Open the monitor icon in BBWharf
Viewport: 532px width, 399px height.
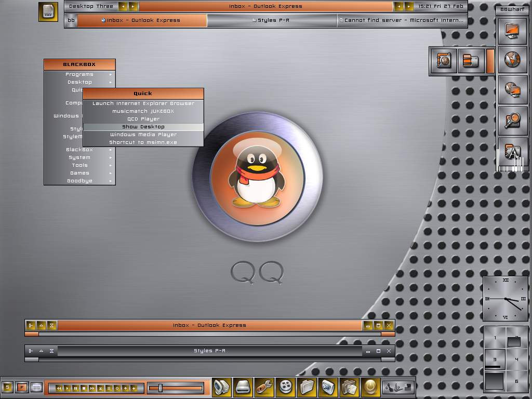point(512,31)
